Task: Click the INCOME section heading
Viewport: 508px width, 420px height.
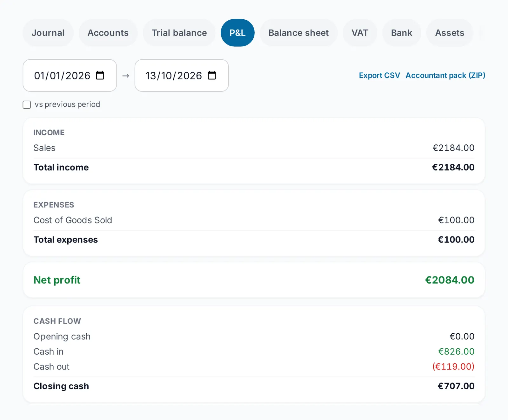Action: [49, 133]
